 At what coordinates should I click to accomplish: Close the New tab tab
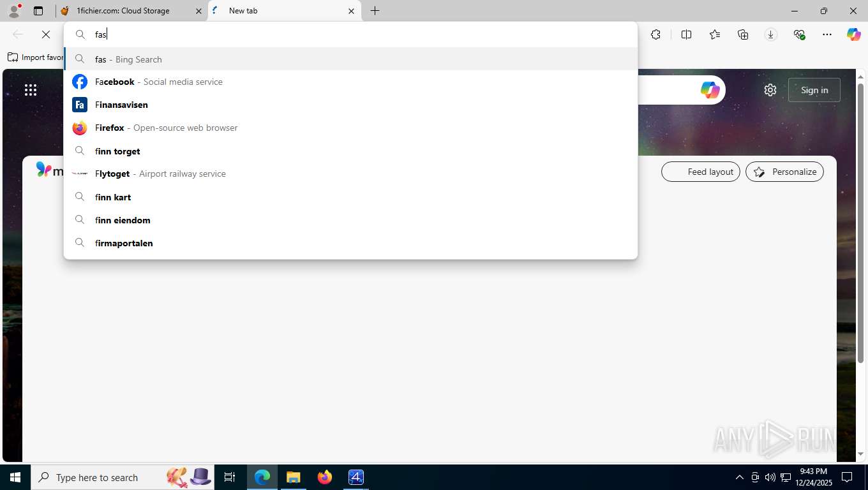click(351, 11)
